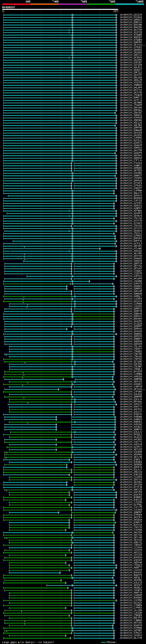146x644 pixels.
Task: Select hit label UniRef100_Q3MST9
Action: (131, 284)
